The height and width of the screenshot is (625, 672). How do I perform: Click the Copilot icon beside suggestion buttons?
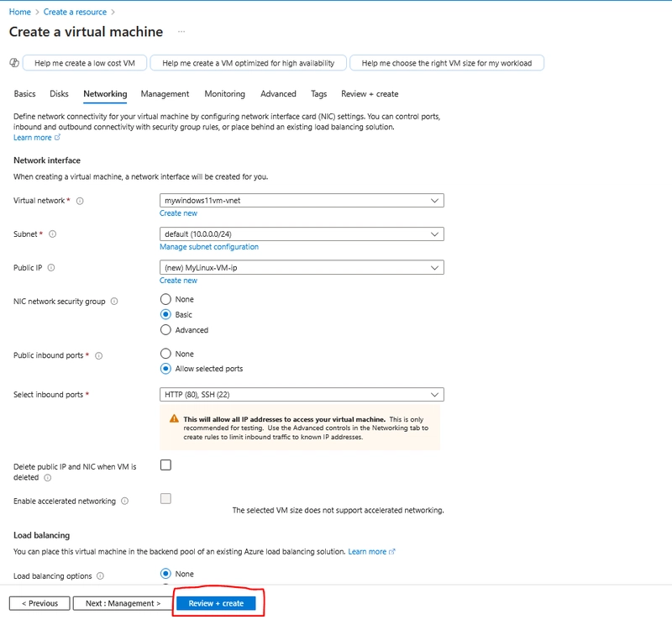[14, 63]
